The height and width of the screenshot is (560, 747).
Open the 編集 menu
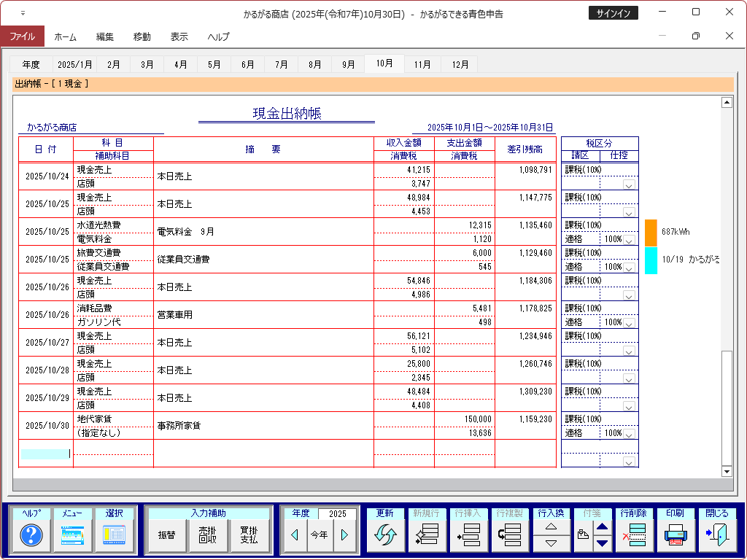[x=105, y=36]
